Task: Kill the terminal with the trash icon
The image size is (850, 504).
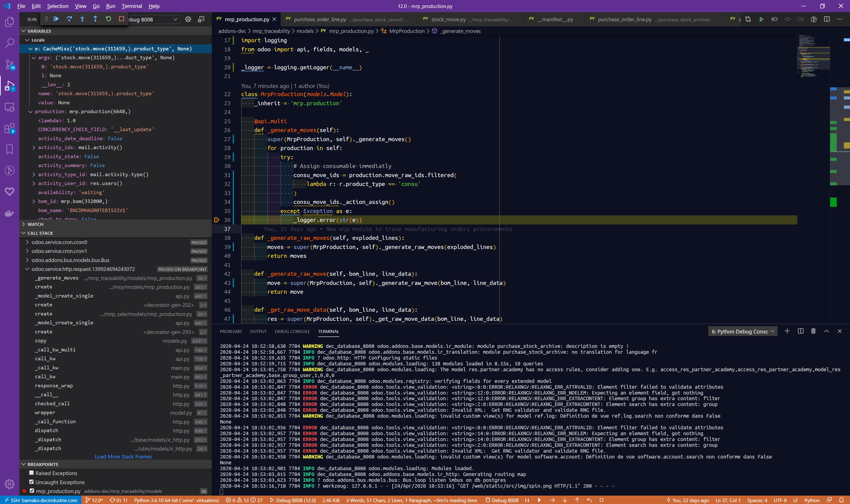Action: [813, 331]
